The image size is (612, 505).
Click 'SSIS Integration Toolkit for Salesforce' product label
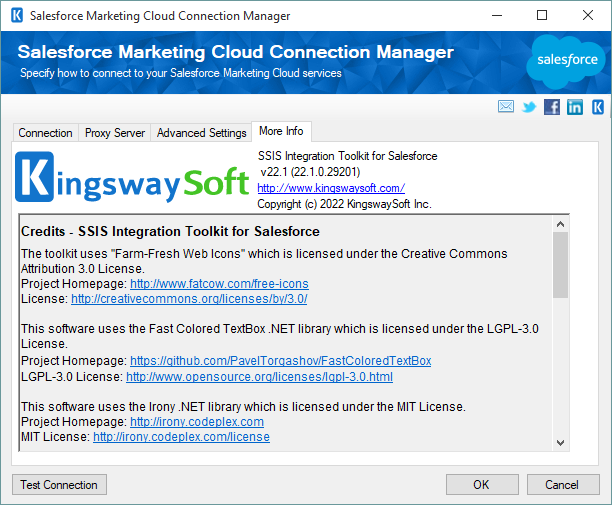347,156
